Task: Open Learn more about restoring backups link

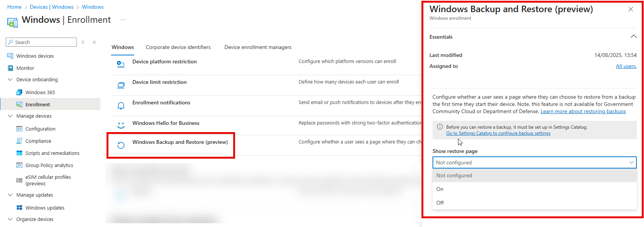Action: (583, 111)
